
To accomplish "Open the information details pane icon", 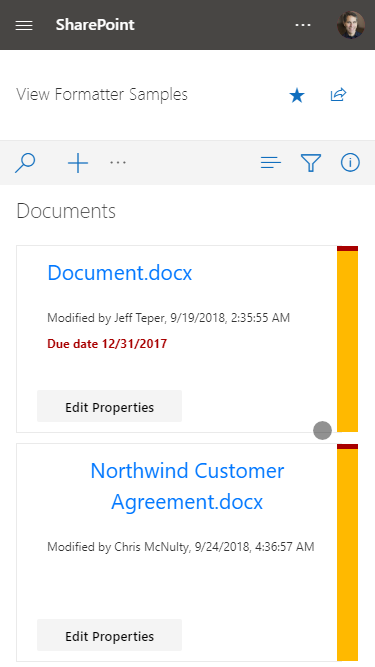I will tap(350, 162).
